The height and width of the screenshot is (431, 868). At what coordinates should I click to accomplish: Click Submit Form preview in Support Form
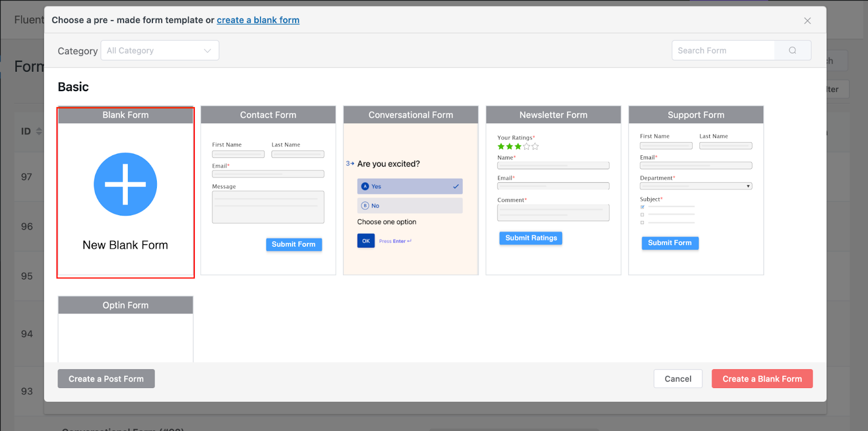pos(670,243)
